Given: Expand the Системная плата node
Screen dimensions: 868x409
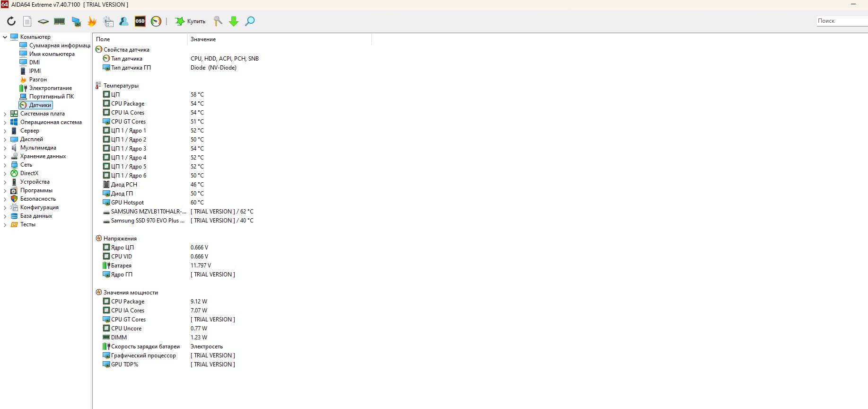Looking at the screenshot, I should pyautogui.click(x=5, y=114).
